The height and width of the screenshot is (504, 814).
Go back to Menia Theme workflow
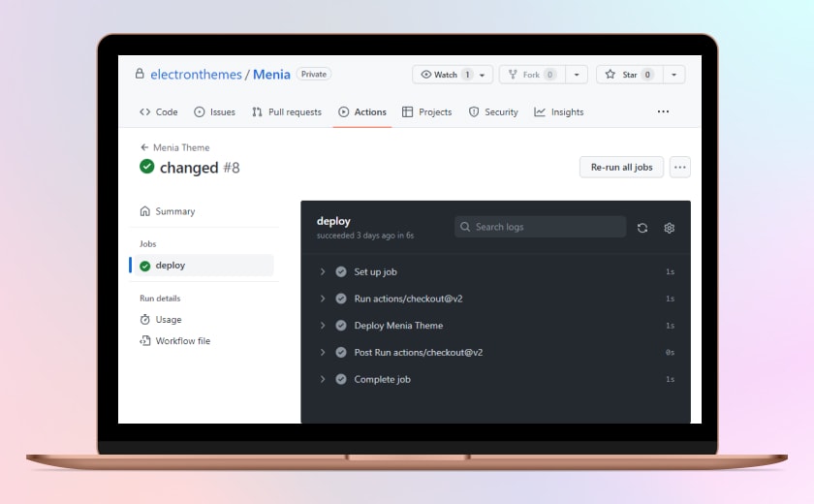click(x=175, y=147)
